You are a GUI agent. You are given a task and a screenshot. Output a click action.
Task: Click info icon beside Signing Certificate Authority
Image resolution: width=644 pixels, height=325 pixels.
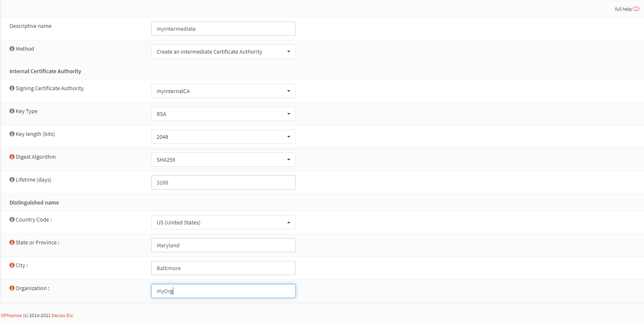[x=12, y=88]
